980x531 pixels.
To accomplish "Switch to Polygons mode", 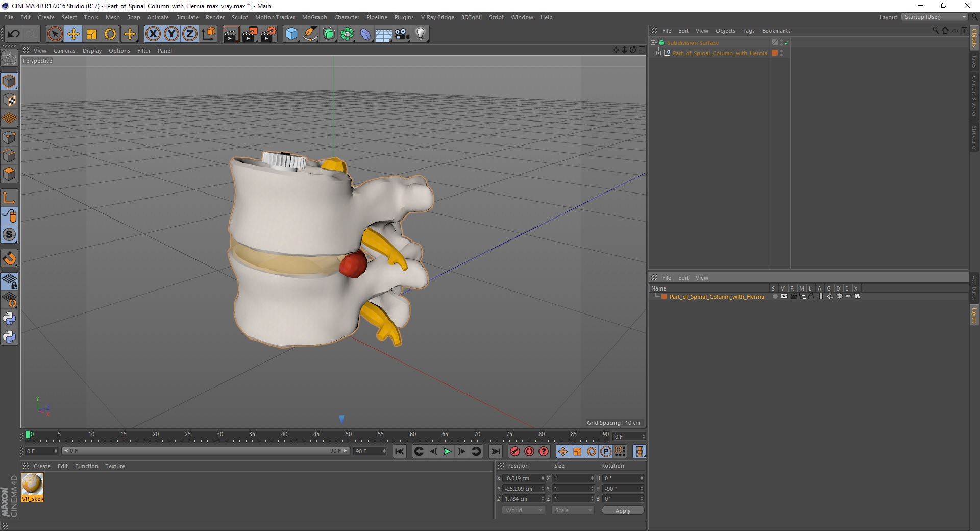I will click(9, 174).
